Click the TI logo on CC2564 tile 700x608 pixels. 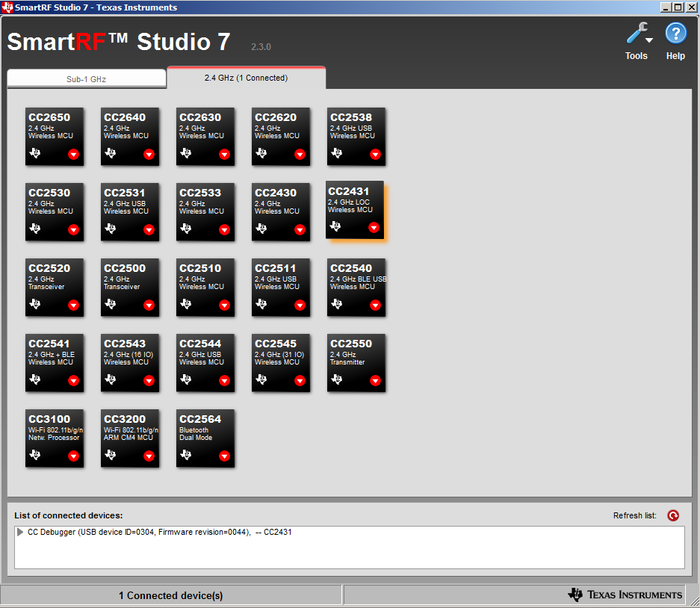[186, 455]
